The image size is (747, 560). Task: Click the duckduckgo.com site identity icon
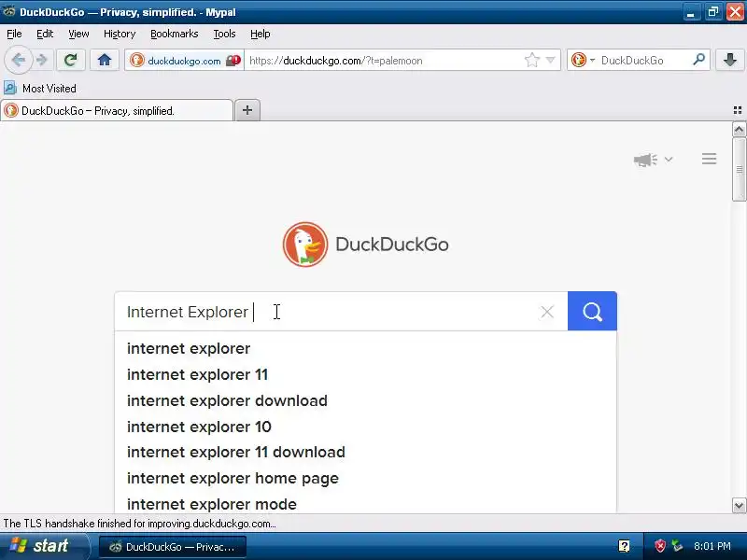[x=136, y=61]
